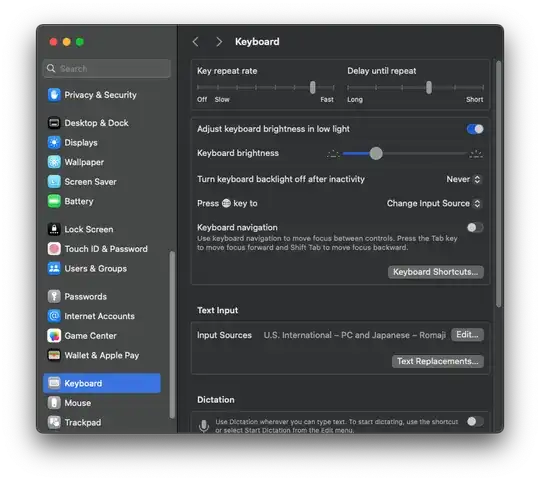Click the Touch ID fingerprint icon
This screenshot has width=540, height=481.
pyautogui.click(x=54, y=249)
